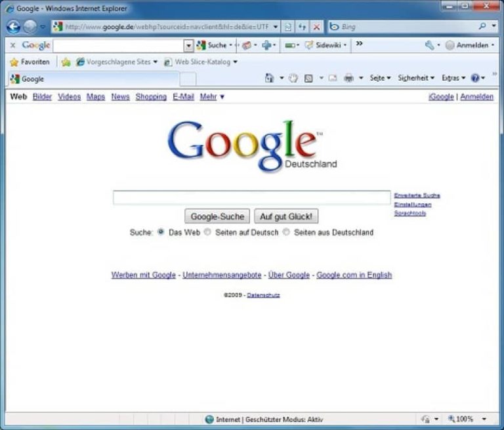Screen dimensions: 504x430
Task: Click the page Anmelden link at top right
Action: click(476, 96)
